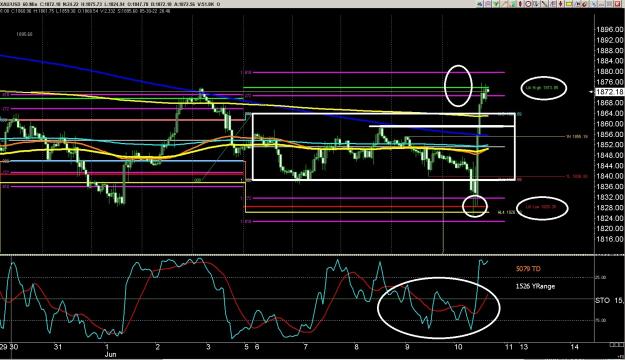Click date 31 on the time axis

tap(58, 347)
